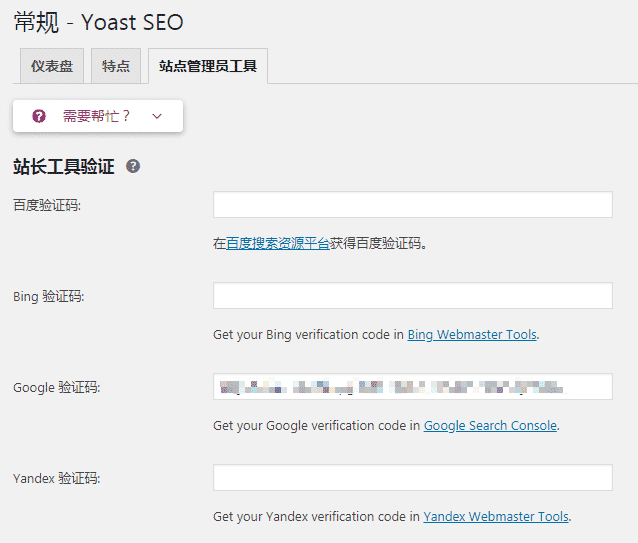
Task: Open the Bing Webmaster Tools link
Action: 472,335
